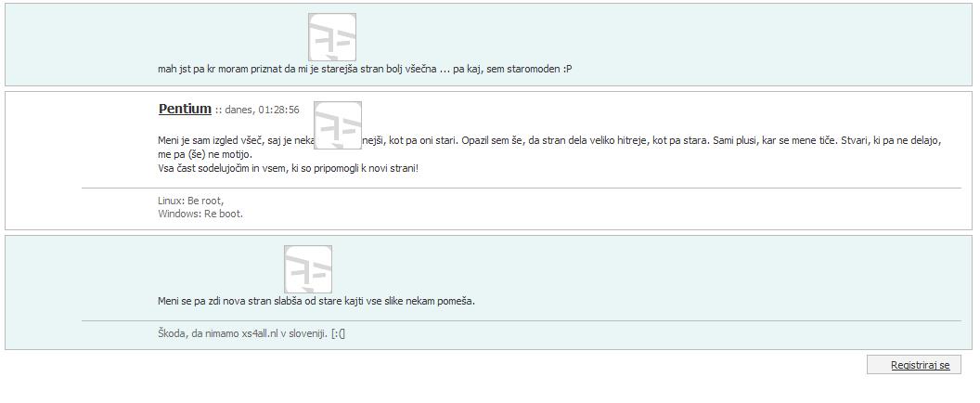The height and width of the screenshot is (403, 980).
Task: Click the avatar above the last post
Action: (x=308, y=269)
